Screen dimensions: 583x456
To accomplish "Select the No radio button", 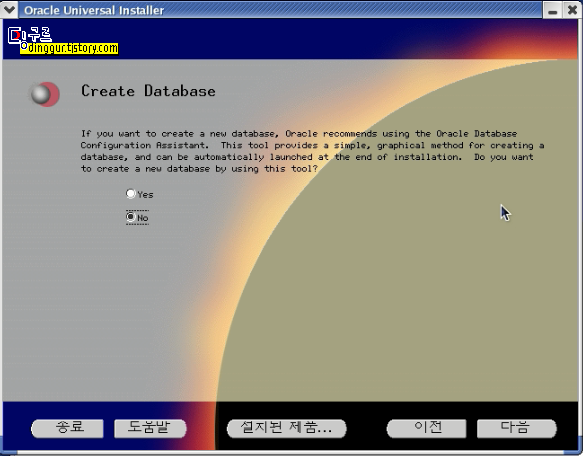I will pyautogui.click(x=131, y=217).
